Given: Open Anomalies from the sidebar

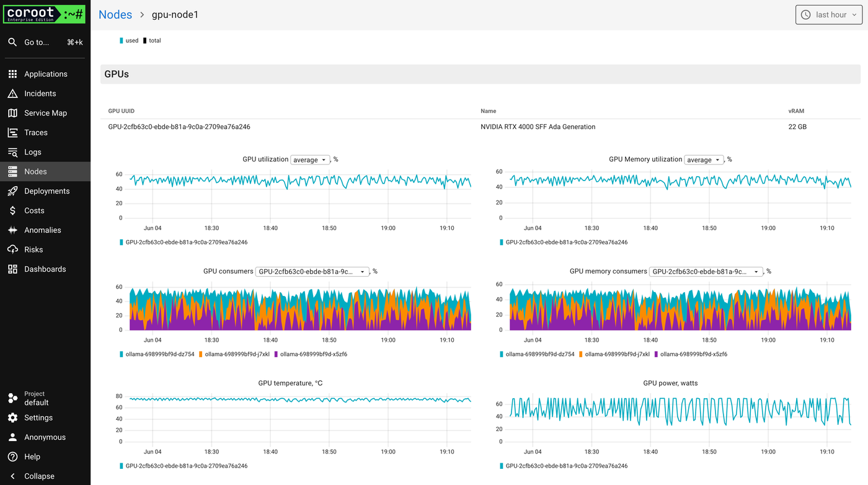Looking at the screenshot, I should [x=41, y=229].
